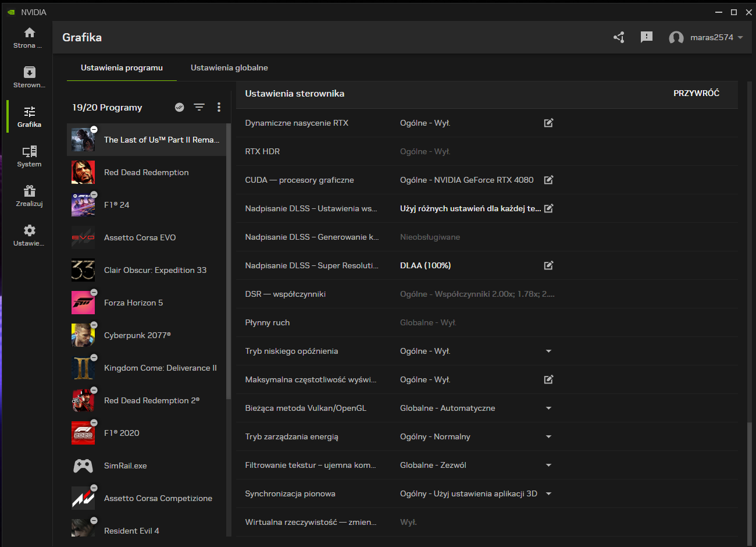Click the feedback notification icon
The image size is (756, 547).
point(646,37)
